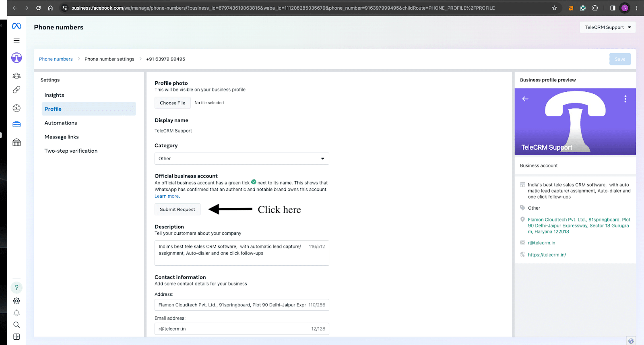This screenshot has height=345, width=644.
Task: Click the address link in preview
Action: click(579, 226)
